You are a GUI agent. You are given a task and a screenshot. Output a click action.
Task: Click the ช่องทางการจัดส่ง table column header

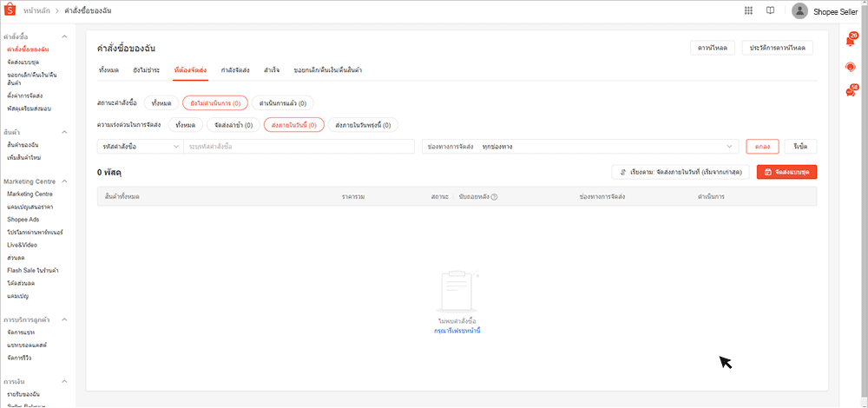[x=603, y=196]
